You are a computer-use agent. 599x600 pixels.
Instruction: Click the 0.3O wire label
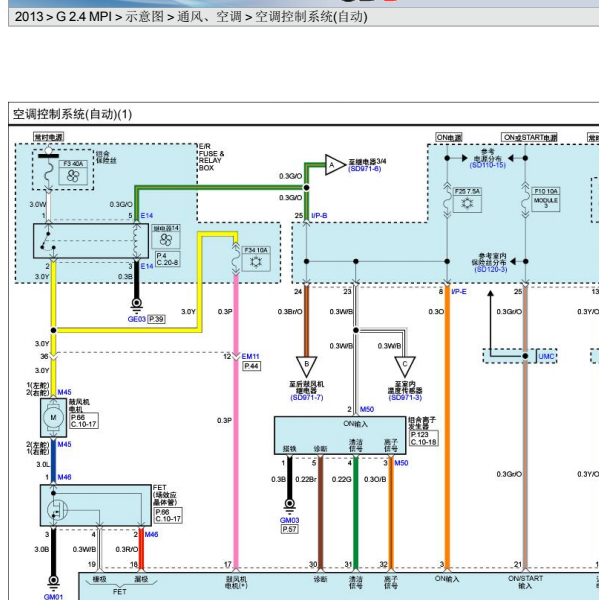436,312
